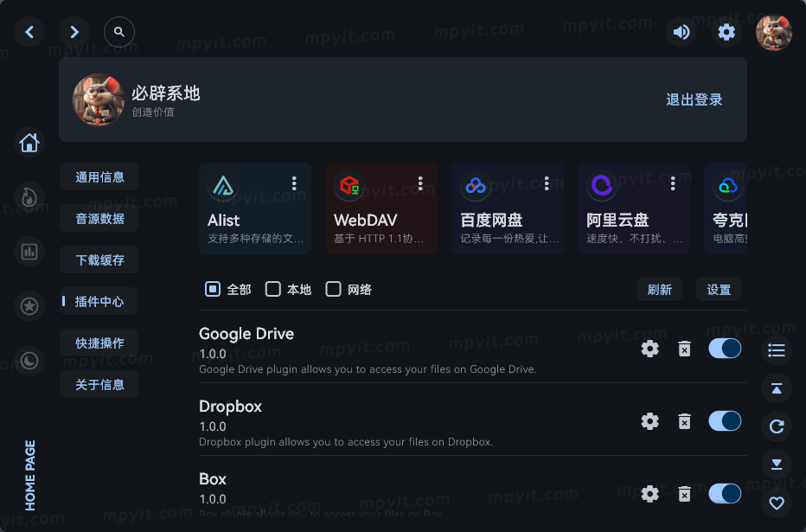Viewport: 806px width, 532px height.
Task: Select the 全部 filter option
Action: pyautogui.click(x=227, y=290)
